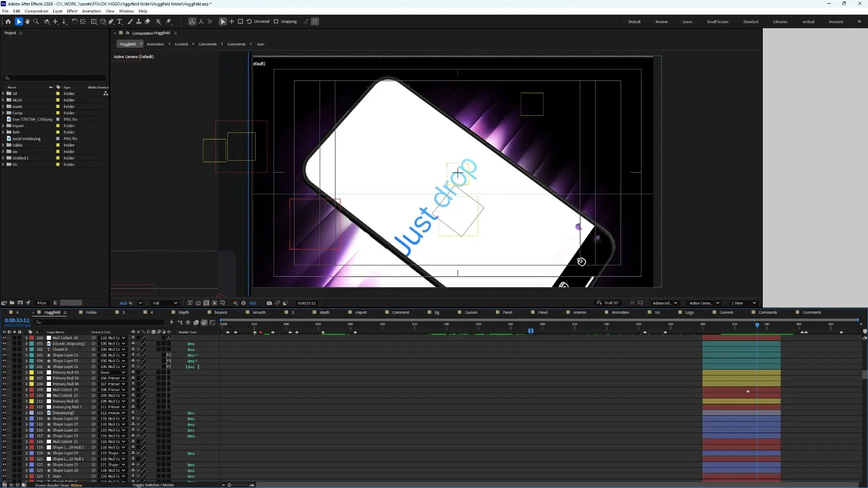Viewport: 868px width, 488px height.
Task: Hide layer 100 Null Collect 29 via eye
Action: (4, 338)
